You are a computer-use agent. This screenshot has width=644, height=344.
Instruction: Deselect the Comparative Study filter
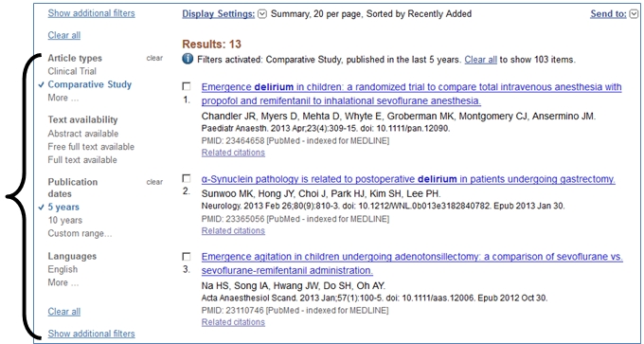coord(90,84)
